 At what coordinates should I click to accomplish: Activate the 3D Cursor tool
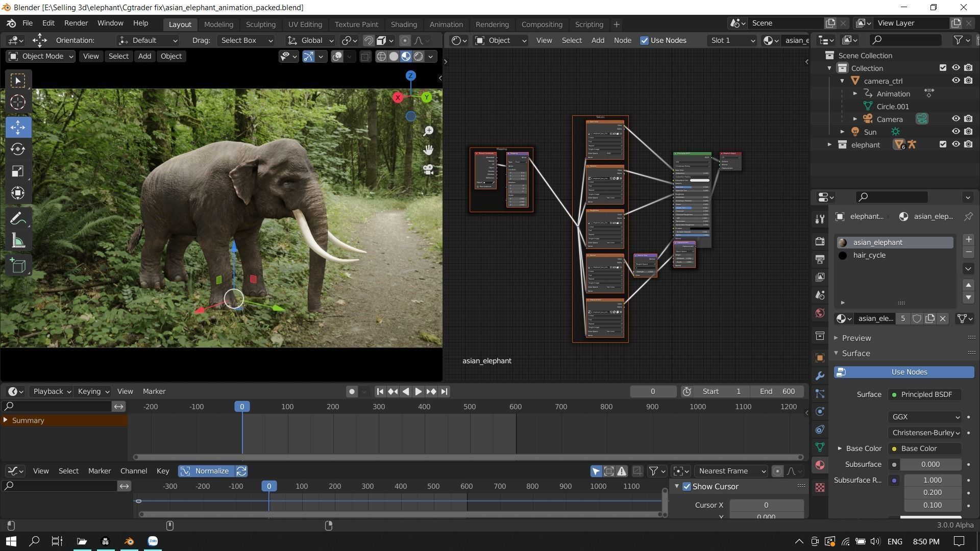tap(18, 103)
